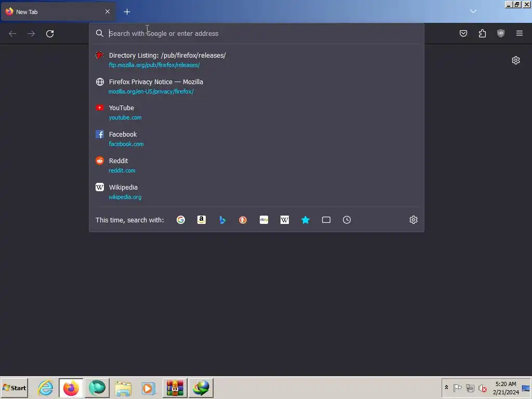The height and width of the screenshot is (399, 532).
Task: Open the Reddit suggestion
Action: [x=257, y=165]
